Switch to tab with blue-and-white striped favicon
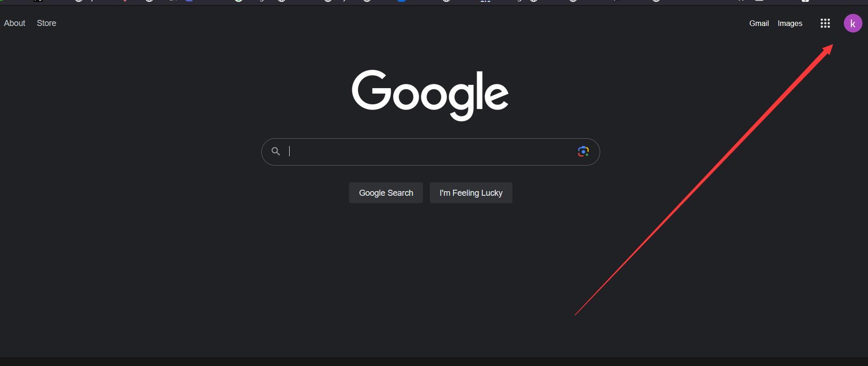The height and width of the screenshot is (366, 868). pyautogui.click(x=485, y=1)
